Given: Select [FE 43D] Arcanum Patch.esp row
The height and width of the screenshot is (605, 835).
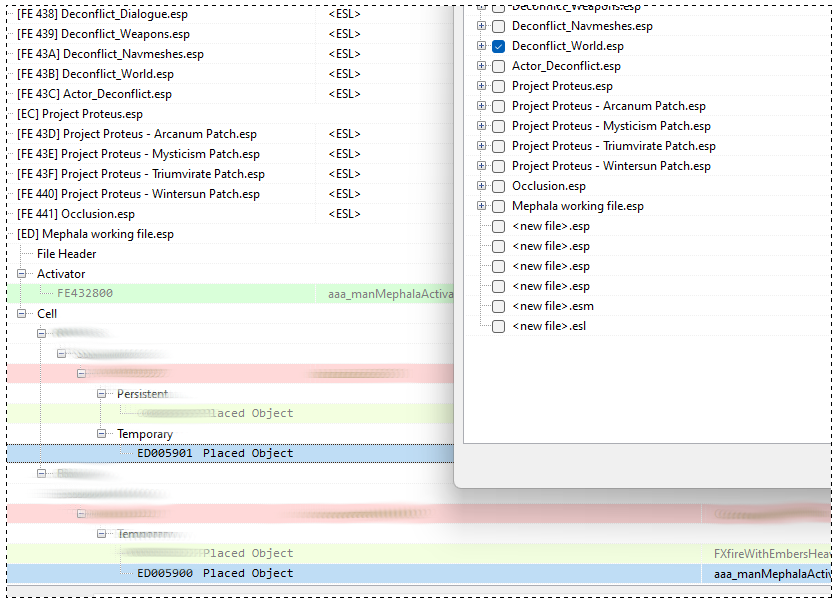Looking at the screenshot, I should [x=137, y=134].
